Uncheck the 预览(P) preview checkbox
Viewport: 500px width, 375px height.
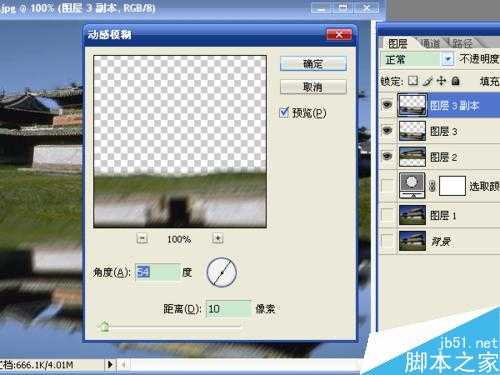click(x=284, y=113)
